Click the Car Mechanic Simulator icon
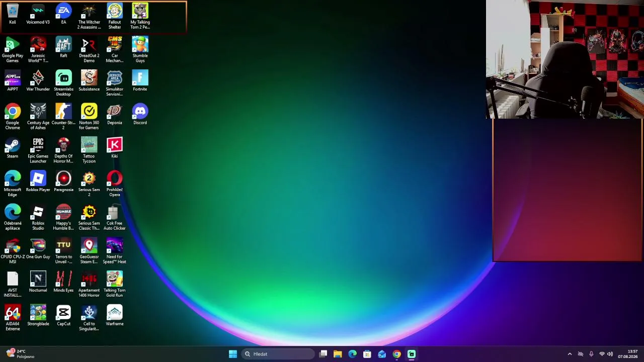Image resolution: width=644 pixels, height=362 pixels. [x=115, y=50]
